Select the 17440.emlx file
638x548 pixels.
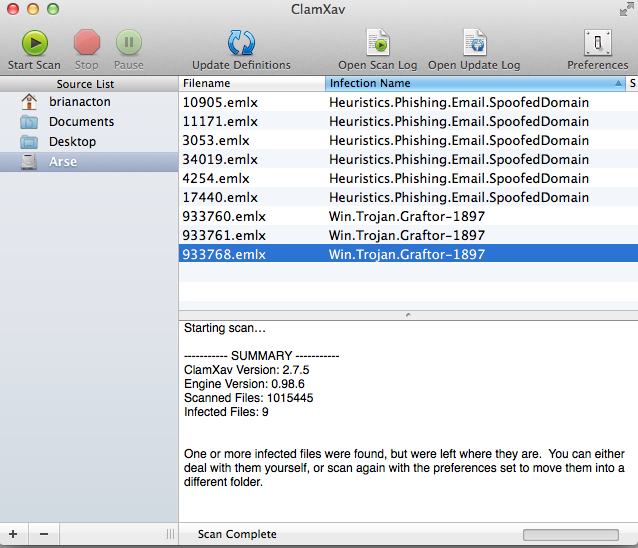220,198
